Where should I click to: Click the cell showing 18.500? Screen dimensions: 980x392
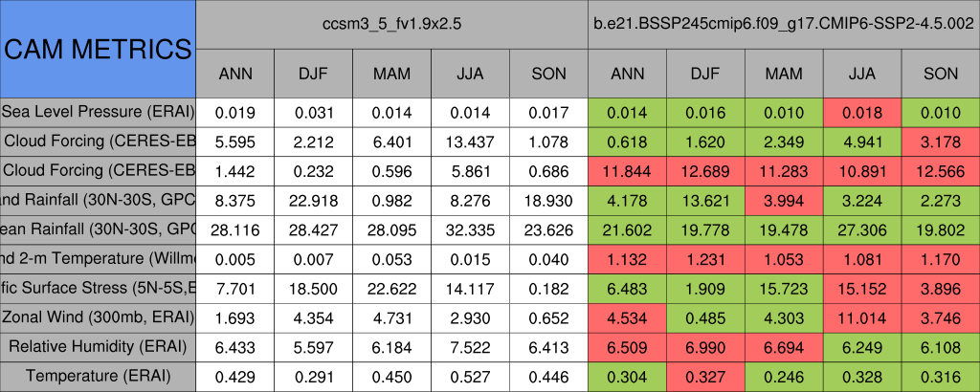pos(313,288)
